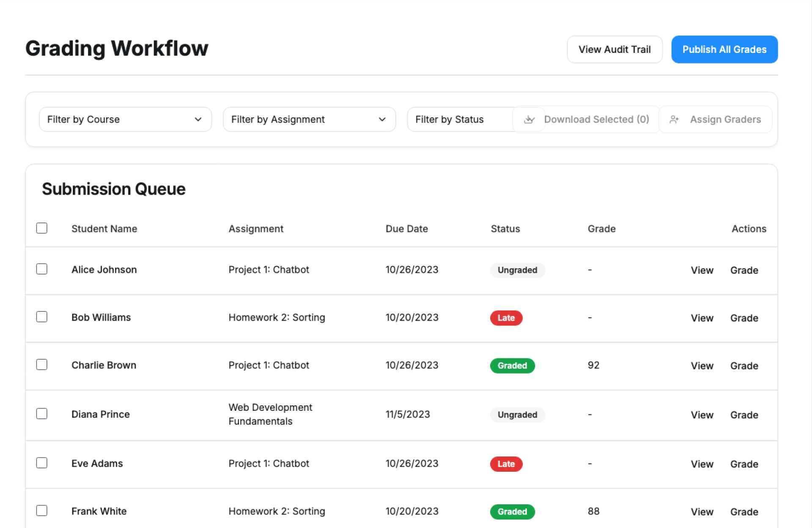Click the download icon beside Download Selected
The width and height of the screenshot is (812, 528).
tap(529, 120)
